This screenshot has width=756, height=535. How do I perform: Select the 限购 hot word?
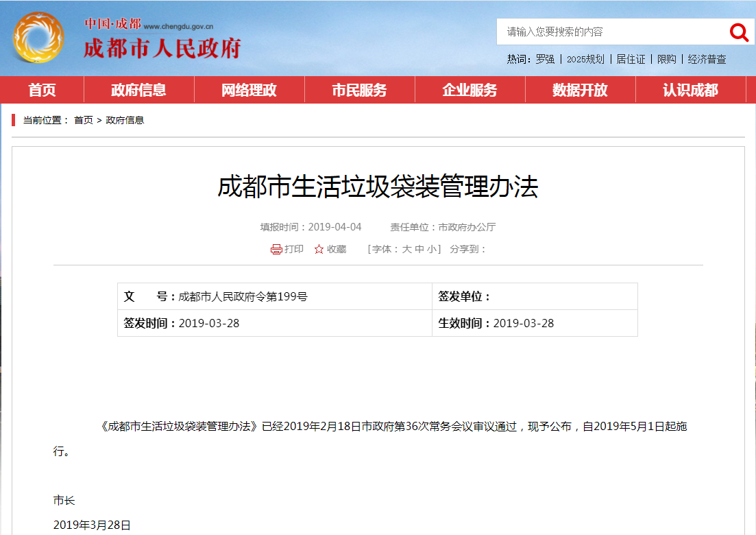pyautogui.click(x=666, y=60)
